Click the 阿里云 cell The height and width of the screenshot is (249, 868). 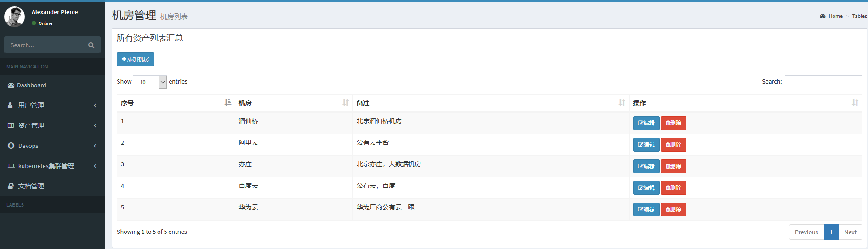coord(294,145)
